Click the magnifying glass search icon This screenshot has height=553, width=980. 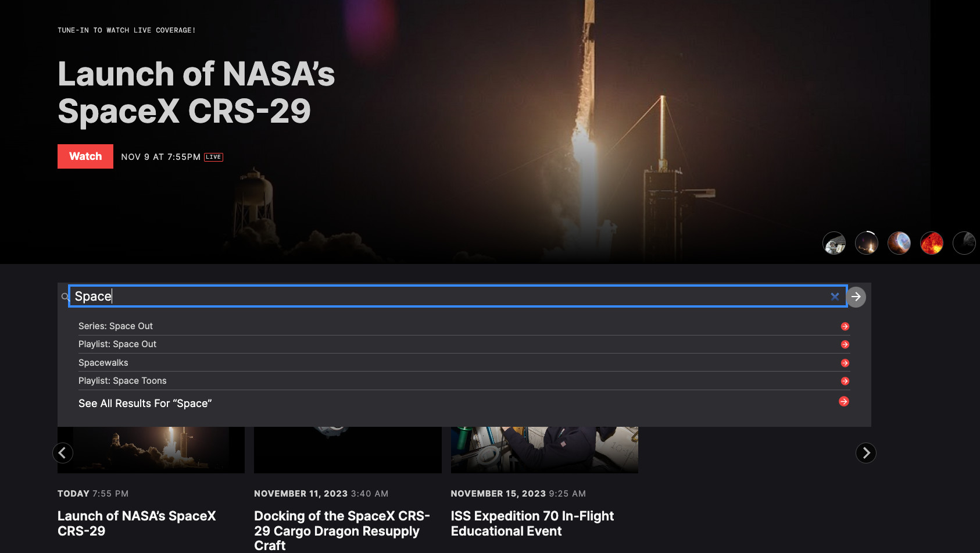pyautogui.click(x=65, y=297)
